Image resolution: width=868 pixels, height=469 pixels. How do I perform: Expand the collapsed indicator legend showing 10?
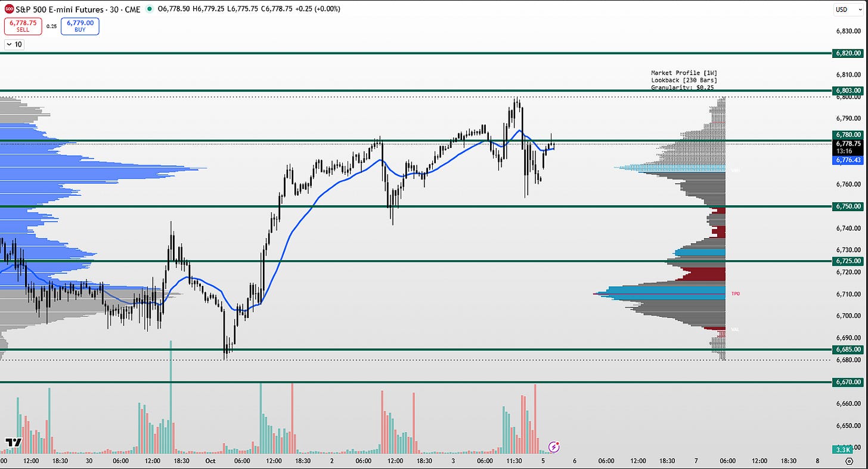[14, 44]
